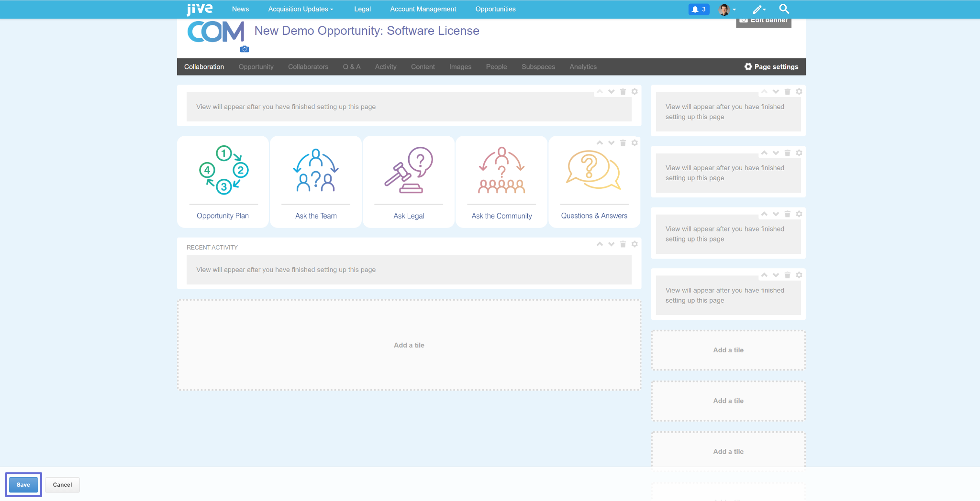Open Recent Activity tile gear settings
The height and width of the screenshot is (501, 980).
click(635, 244)
